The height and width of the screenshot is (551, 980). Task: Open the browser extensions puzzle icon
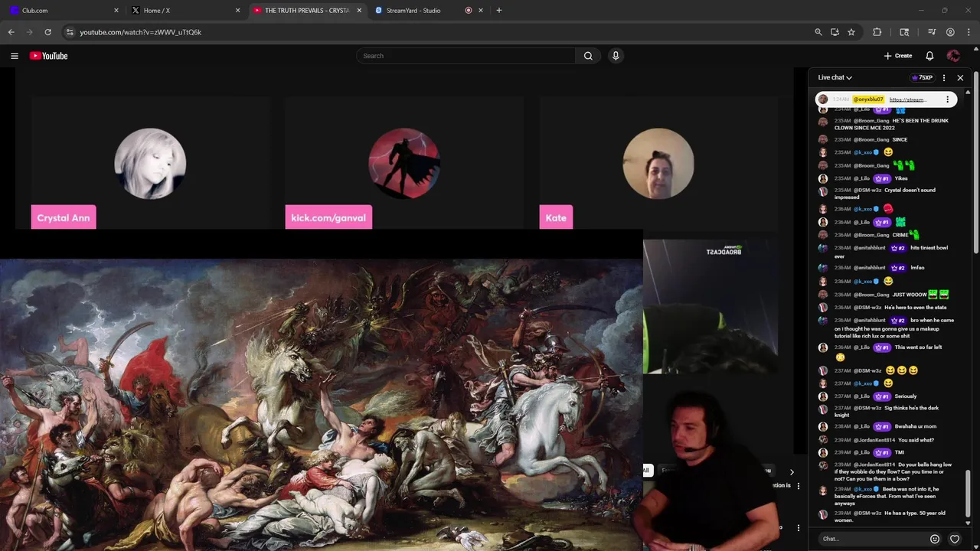[877, 32]
